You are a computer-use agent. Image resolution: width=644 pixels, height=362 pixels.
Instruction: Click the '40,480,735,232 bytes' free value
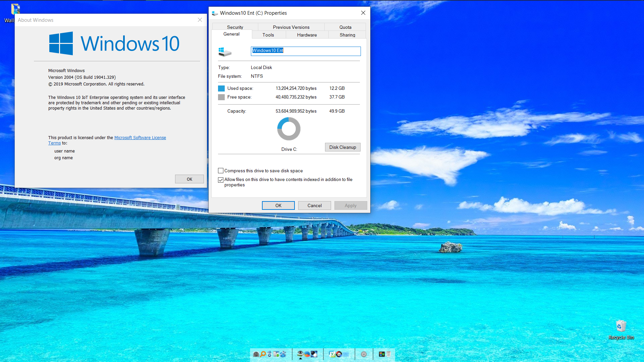click(x=296, y=97)
